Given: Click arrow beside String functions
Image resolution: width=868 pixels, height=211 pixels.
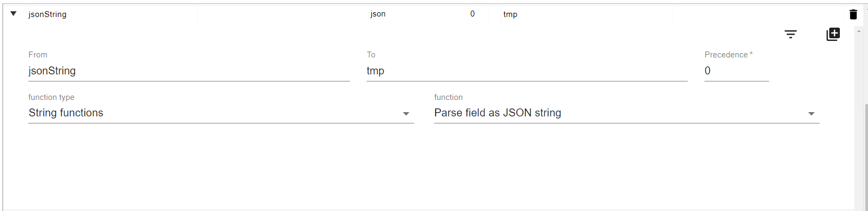Looking at the screenshot, I should (x=406, y=114).
